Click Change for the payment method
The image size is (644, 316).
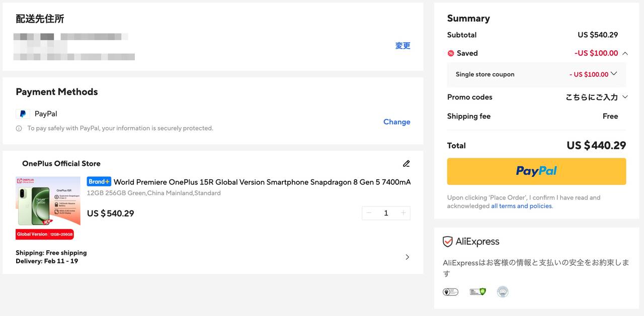tap(396, 122)
